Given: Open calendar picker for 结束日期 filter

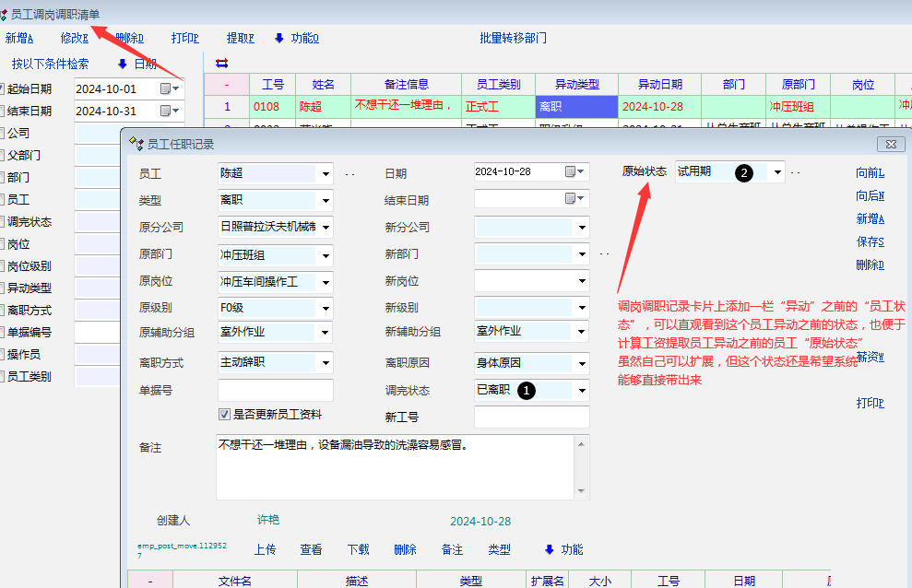Looking at the screenshot, I should click(166, 111).
